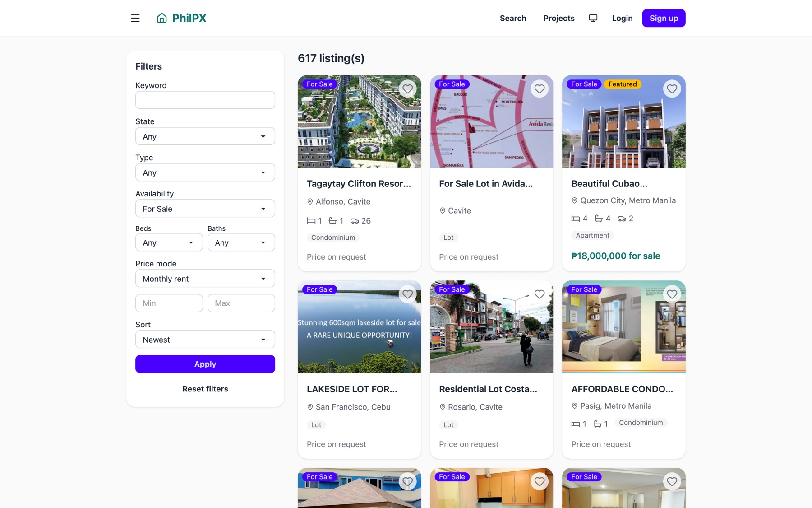Open the Beautiful Cubao townhouse photo
The image size is (812, 508).
[x=624, y=121]
